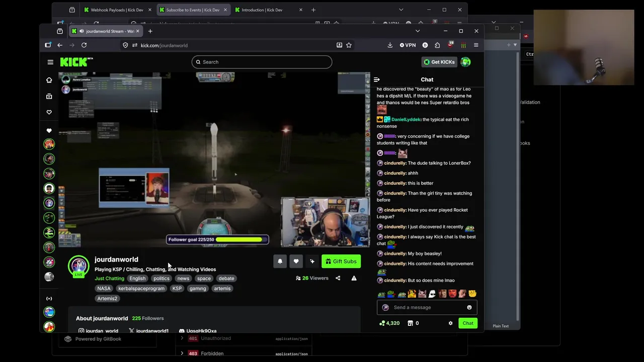Report the stream with the warning triangle icon
This screenshot has width=644, height=362.
coord(354,278)
